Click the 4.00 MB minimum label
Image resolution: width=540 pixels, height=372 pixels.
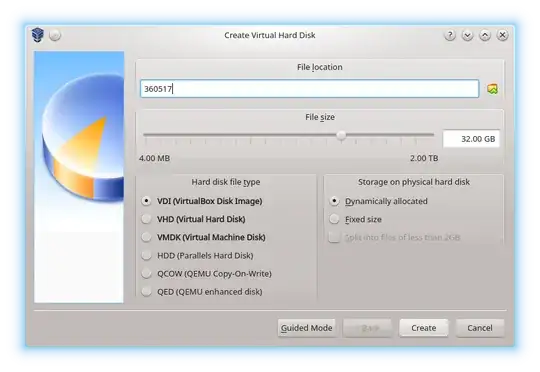pyautogui.click(x=154, y=158)
